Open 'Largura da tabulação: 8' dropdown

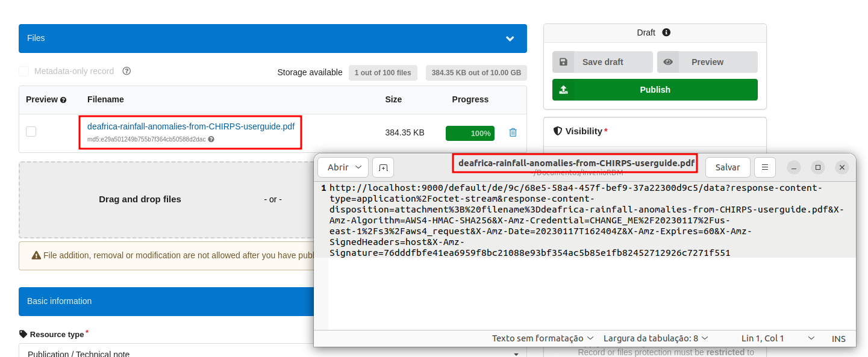pyautogui.click(x=655, y=338)
